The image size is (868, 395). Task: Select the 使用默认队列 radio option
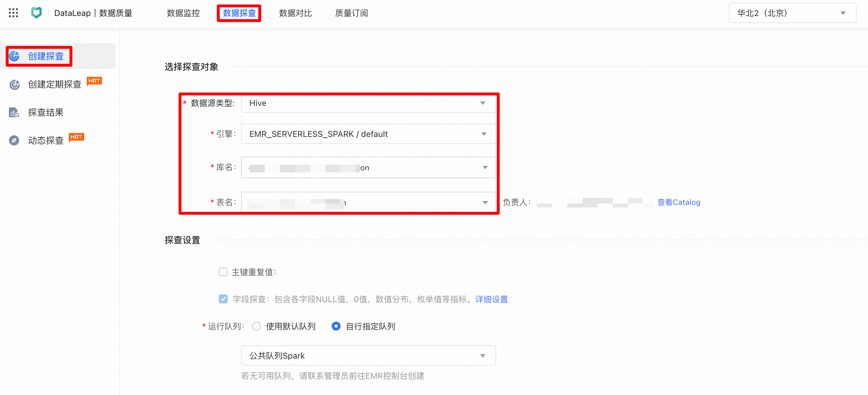tap(256, 326)
